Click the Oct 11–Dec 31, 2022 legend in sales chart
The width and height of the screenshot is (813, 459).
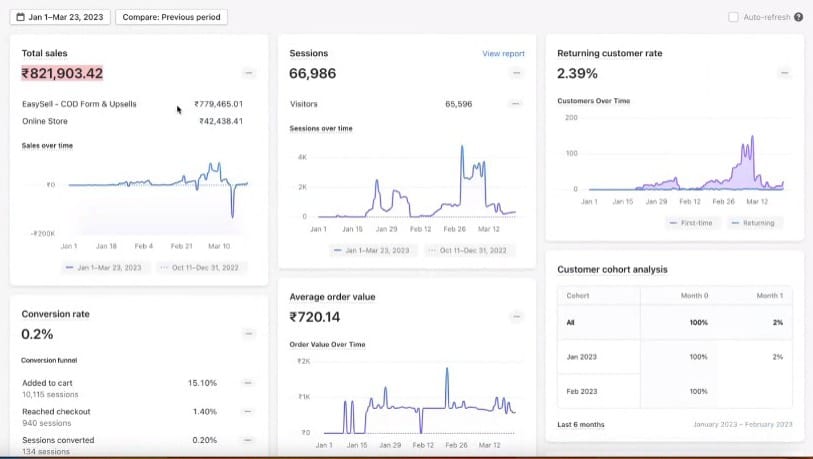coord(201,267)
